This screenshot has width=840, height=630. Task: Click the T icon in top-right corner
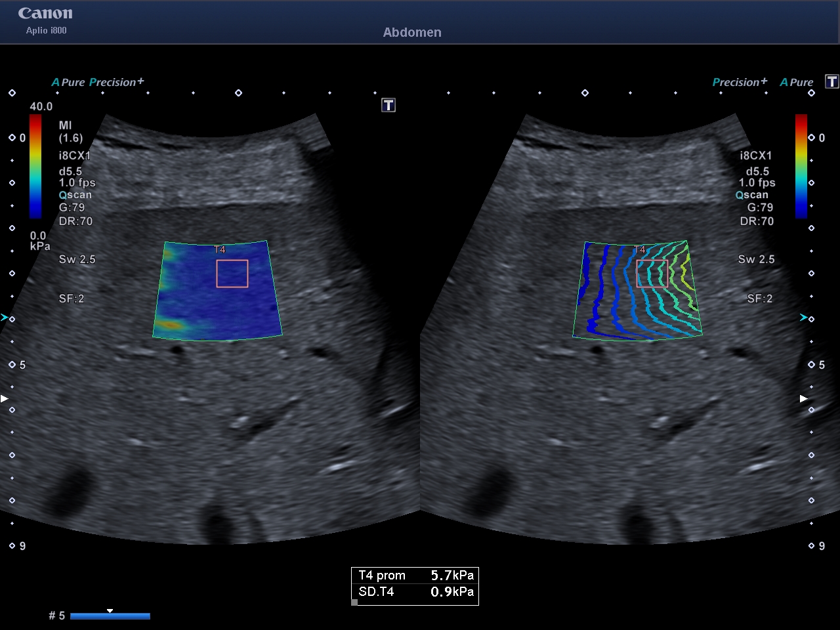(x=831, y=81)
